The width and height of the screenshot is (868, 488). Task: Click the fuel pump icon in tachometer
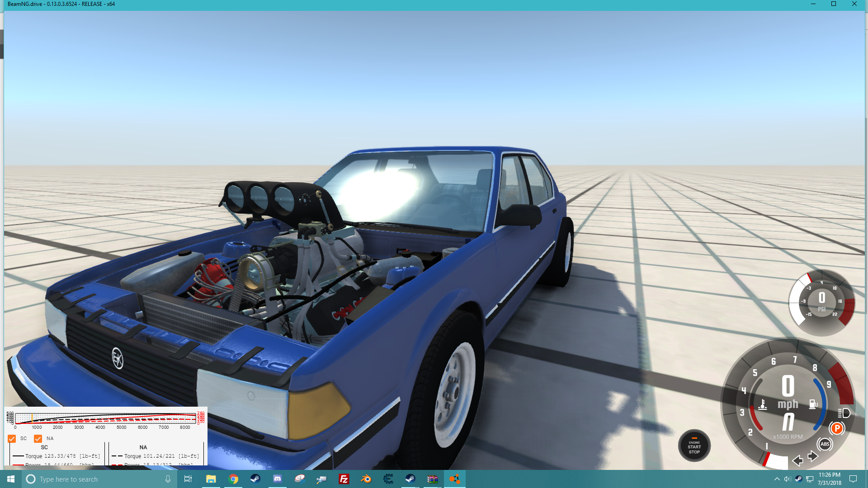point(813,404)
